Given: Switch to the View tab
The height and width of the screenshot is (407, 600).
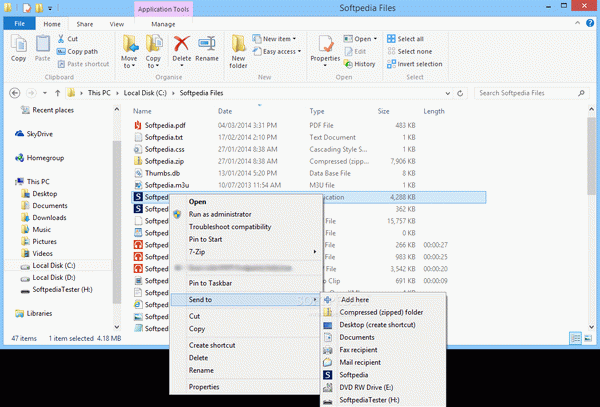Looking at the screenshot, I should pos(117,24).
